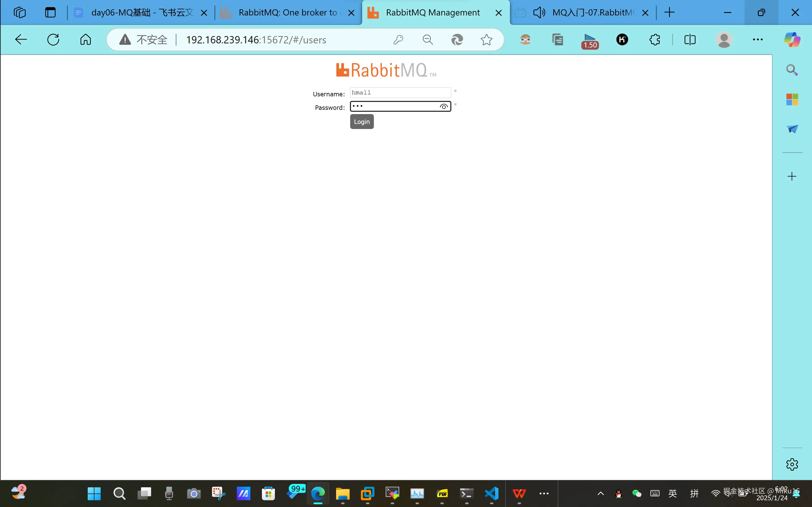Screen dimensions: 812x507
Task: Open saved passwords key icon
Action: 398,39
